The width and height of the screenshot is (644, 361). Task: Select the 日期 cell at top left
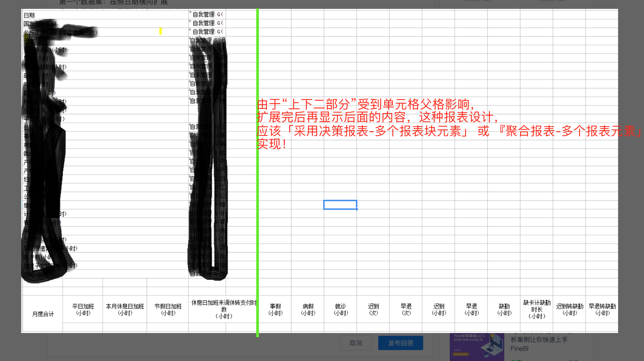[29, 15]
